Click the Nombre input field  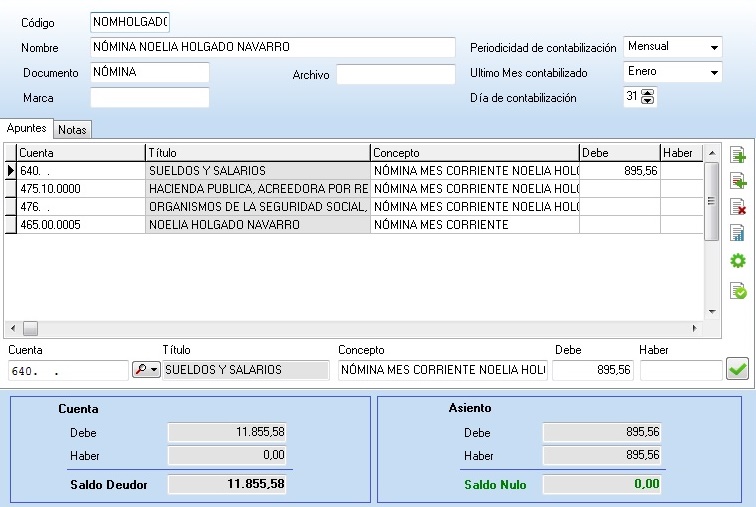click(x=272, y=47)
